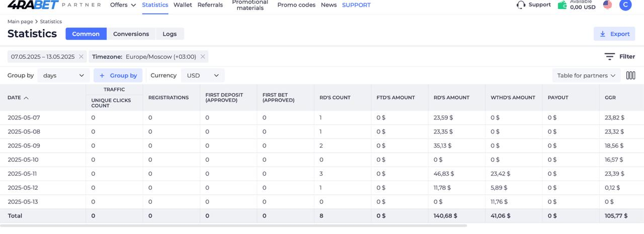Click the column settings icon

click(630, 75)
